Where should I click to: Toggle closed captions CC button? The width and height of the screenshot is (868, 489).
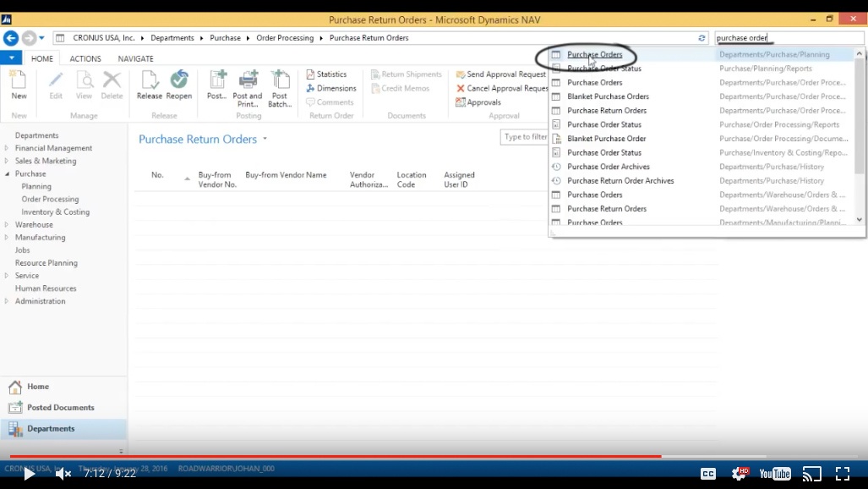[708, 474]
